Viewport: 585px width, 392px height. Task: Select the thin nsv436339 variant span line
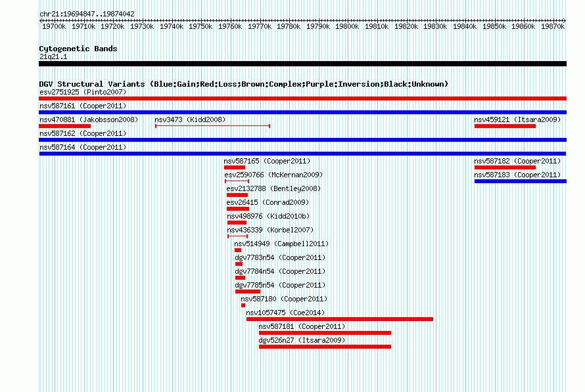[x=238, y=236]
